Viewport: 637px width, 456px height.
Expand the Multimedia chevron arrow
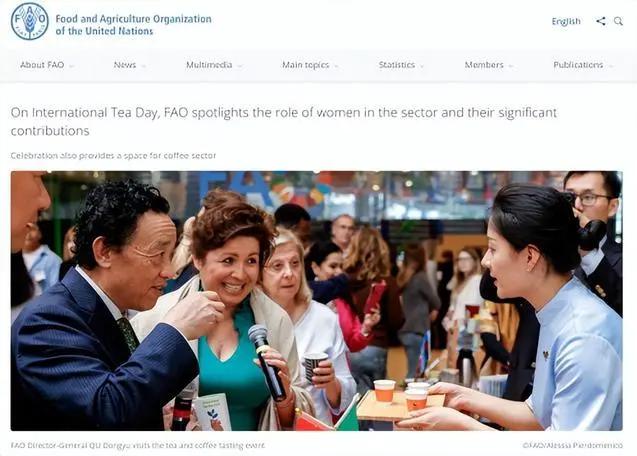click(x=240, y=66)
